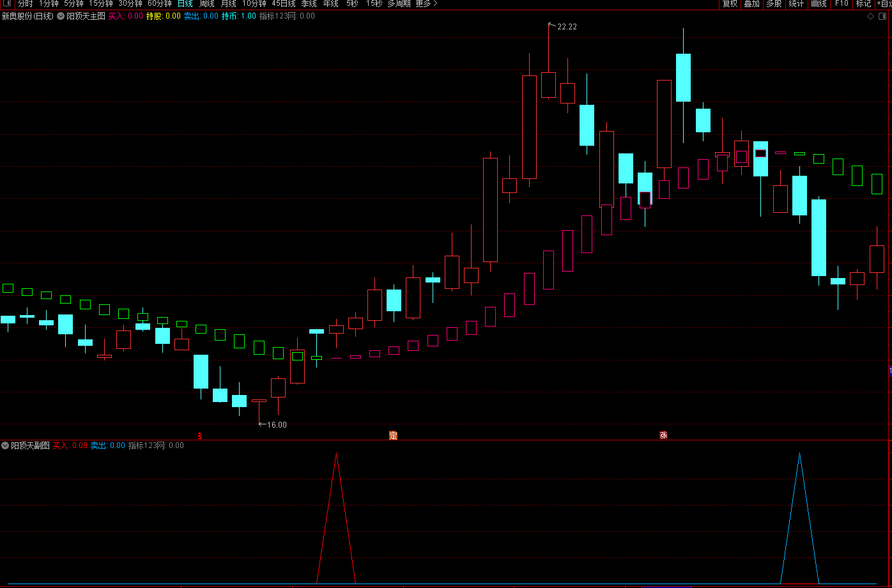
Task: Switch to 月线 monthly period
Action: pos(228,4)
